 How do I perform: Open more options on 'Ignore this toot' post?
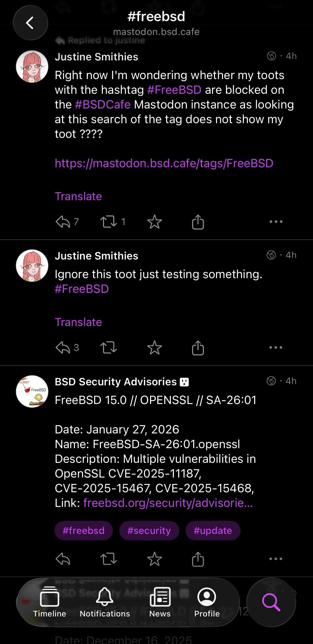pos(276,347)
